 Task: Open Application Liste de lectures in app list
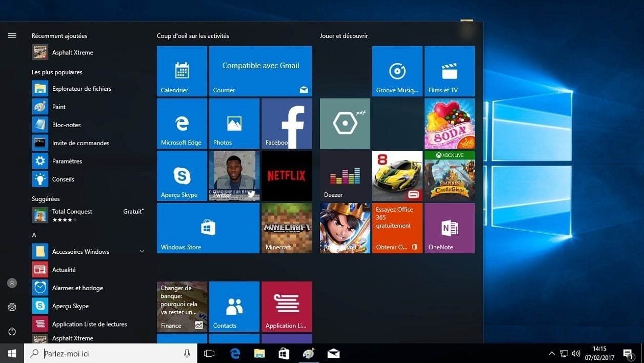point(88,324)
